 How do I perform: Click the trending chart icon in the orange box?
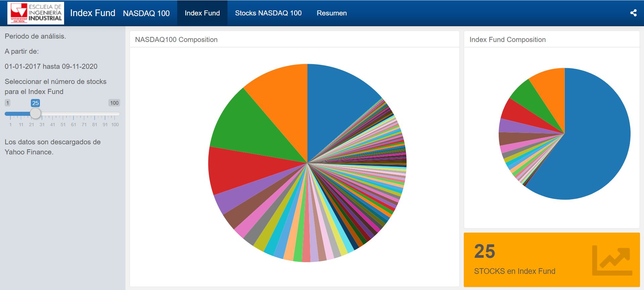point(612,260)
